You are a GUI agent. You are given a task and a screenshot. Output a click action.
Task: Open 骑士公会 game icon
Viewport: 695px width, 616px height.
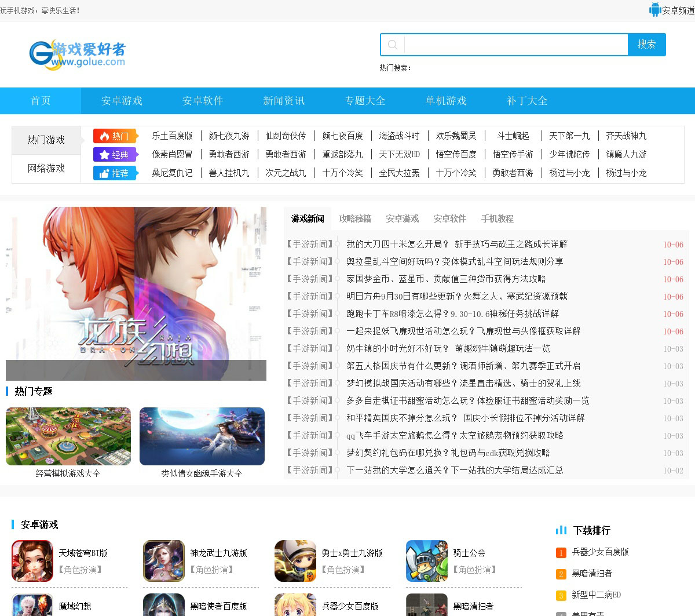[427, 561]
